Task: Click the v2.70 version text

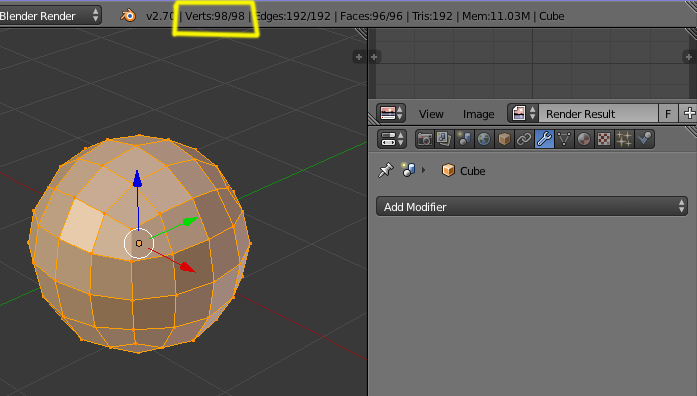Action: click(159, 16)
